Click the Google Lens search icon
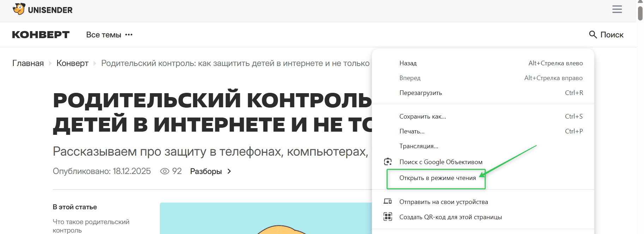This screenshot has height=234, width=644. tap(388, 162)
